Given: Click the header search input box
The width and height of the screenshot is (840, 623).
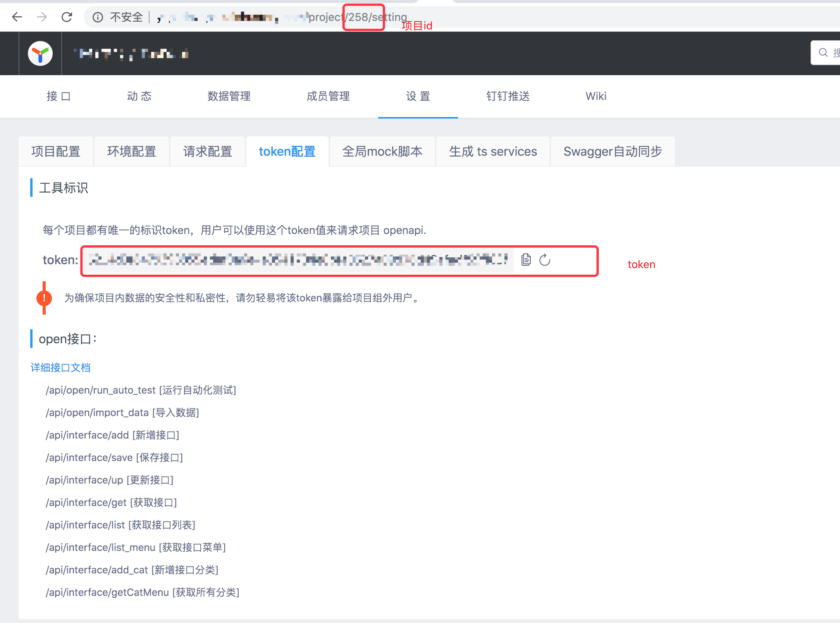Looking at the screenshot, I should pos(826,52).
